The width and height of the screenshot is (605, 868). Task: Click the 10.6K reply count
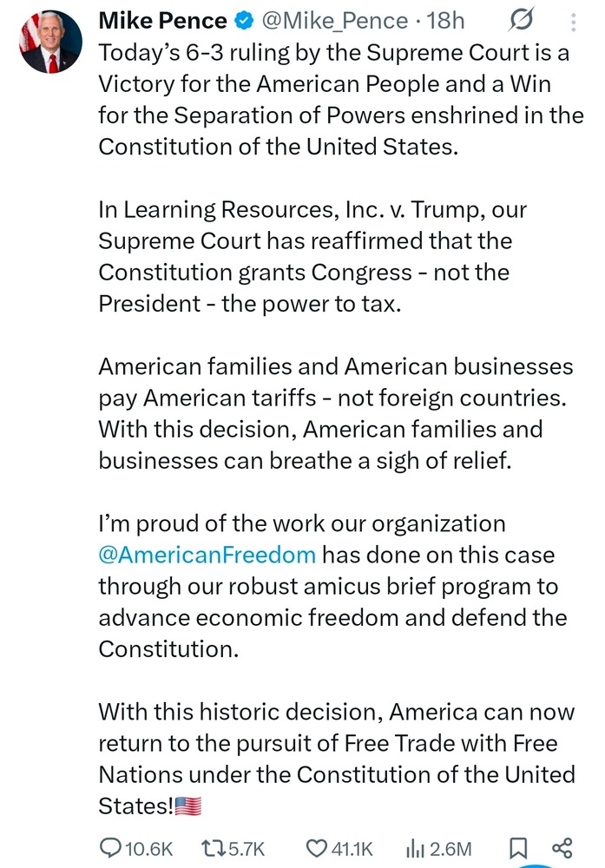pos(149,847)
